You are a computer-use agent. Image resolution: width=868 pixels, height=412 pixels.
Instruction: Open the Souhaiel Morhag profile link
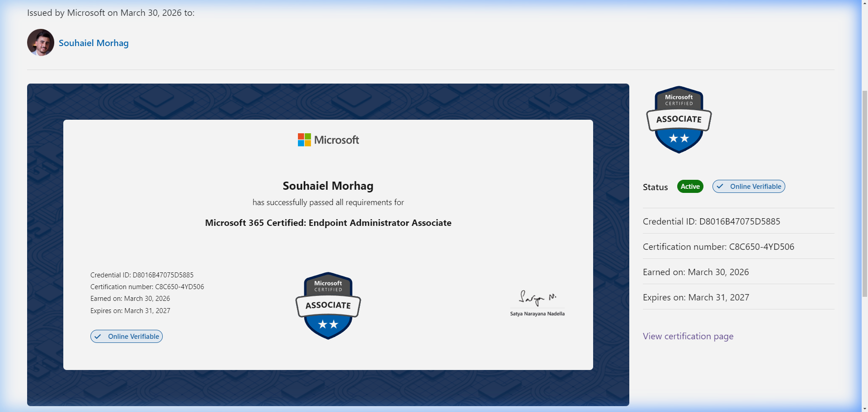click(94, 43)
